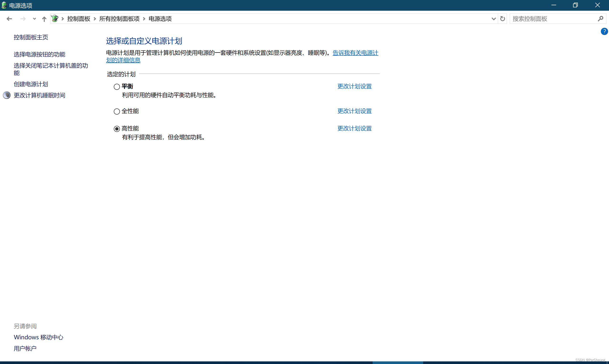Open Windows 移动中心 link
The width and height of the screenshot is (609, 364).
click(39, 337)
